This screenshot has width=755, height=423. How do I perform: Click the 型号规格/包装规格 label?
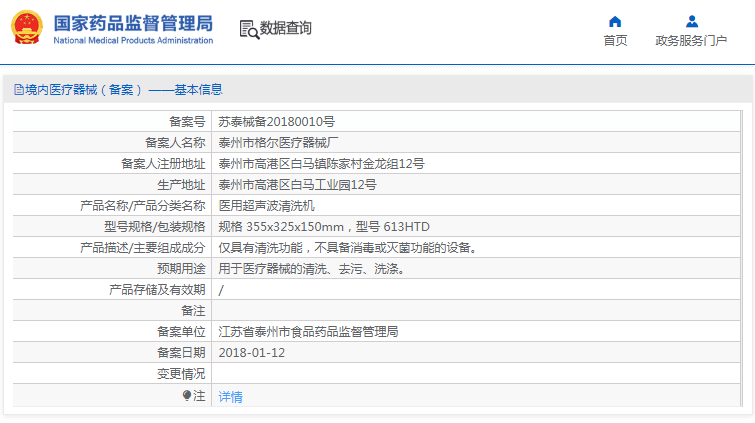coord(155,226)
